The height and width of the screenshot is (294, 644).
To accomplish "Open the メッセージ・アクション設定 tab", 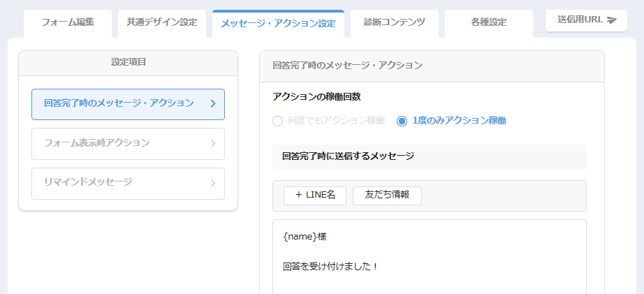I will 279,24.
